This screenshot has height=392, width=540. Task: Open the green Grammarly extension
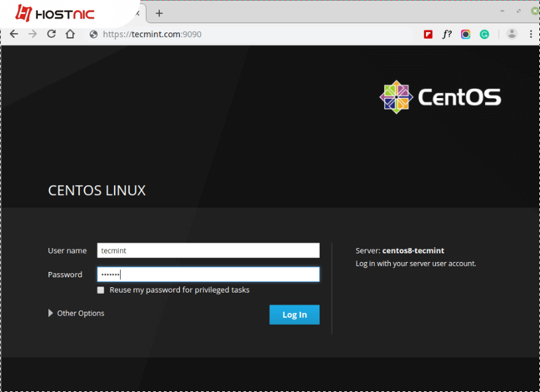484,34
